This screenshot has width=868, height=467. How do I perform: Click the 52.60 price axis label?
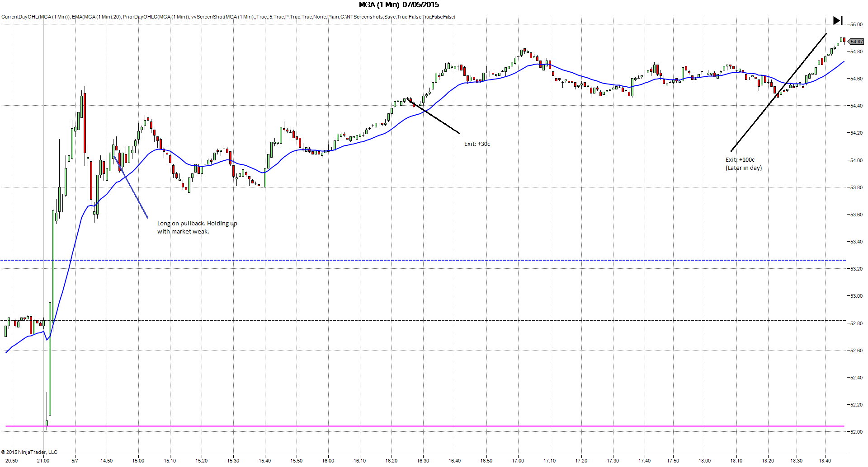coord(856,350)
